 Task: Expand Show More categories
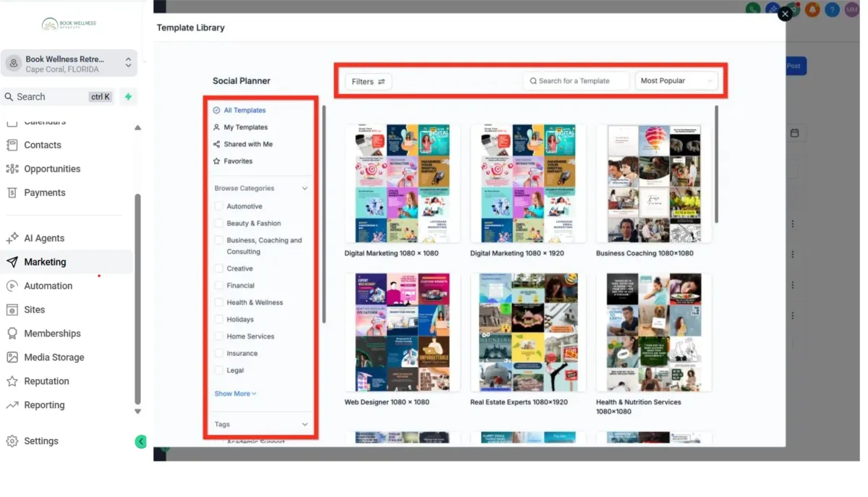(x=235, y=394)
